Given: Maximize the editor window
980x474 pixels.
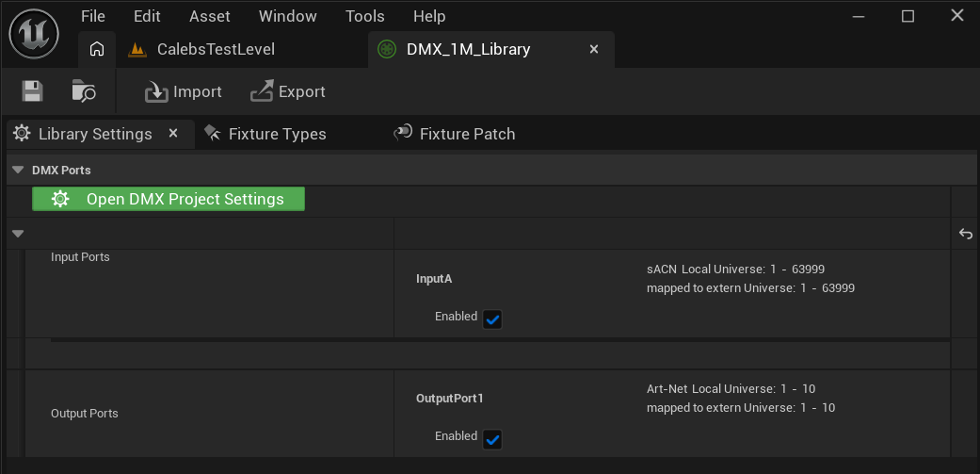Looking at the screenshot, I should (908, 17).
